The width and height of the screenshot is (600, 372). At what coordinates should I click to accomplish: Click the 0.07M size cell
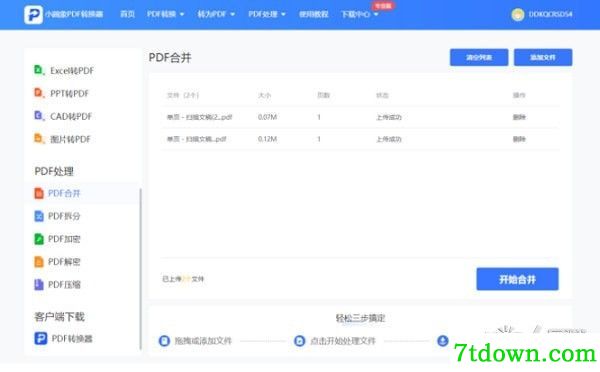(267, 117)
